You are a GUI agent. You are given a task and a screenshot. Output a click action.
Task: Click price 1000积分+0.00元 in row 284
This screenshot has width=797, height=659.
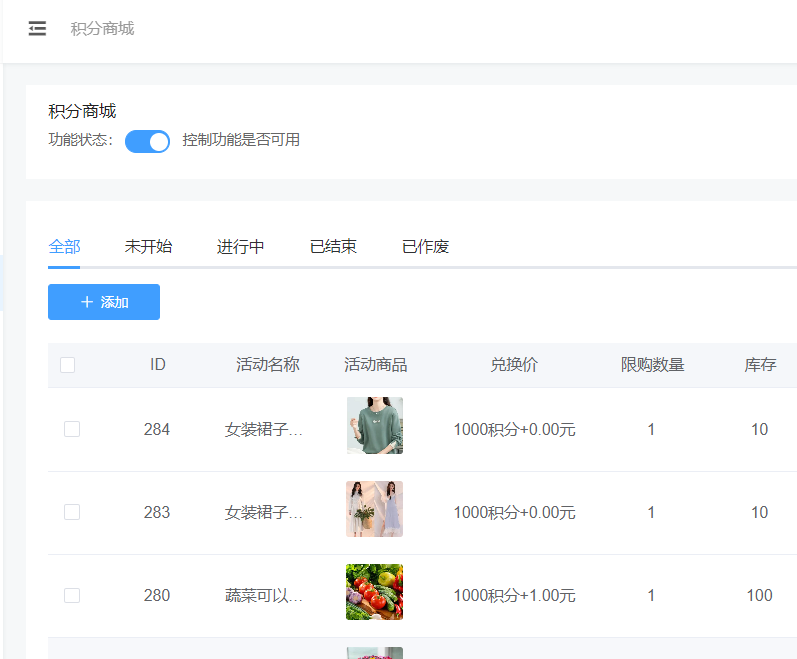514,429
